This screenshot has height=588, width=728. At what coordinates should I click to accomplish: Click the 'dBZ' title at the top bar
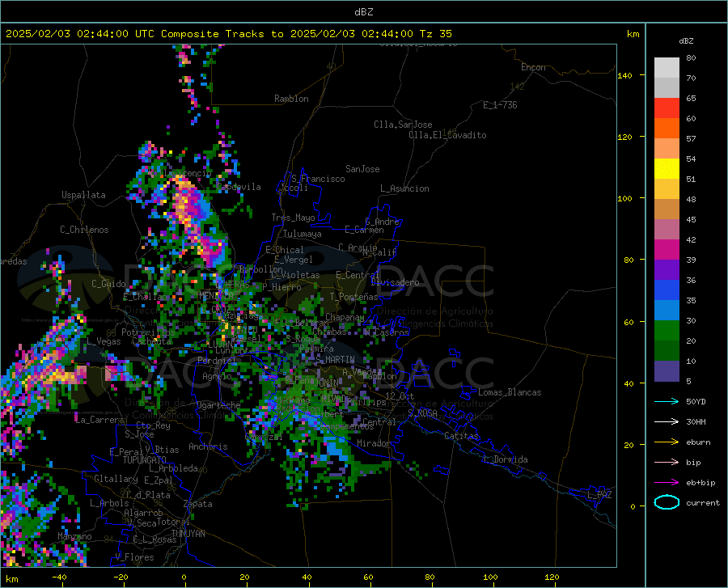point(363,12)
